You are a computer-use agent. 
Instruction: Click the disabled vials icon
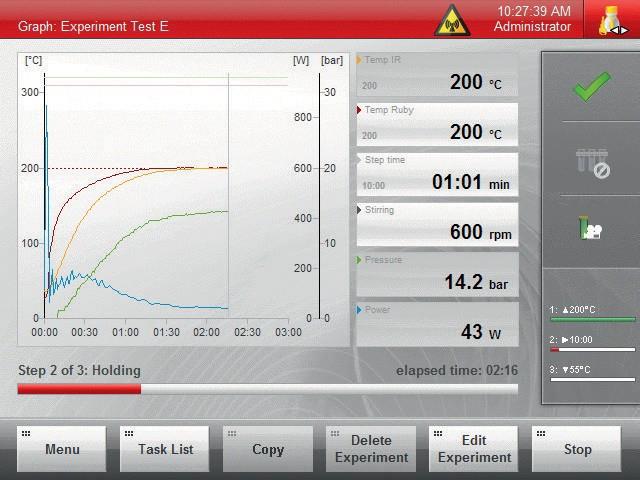(x=592, y=161)
